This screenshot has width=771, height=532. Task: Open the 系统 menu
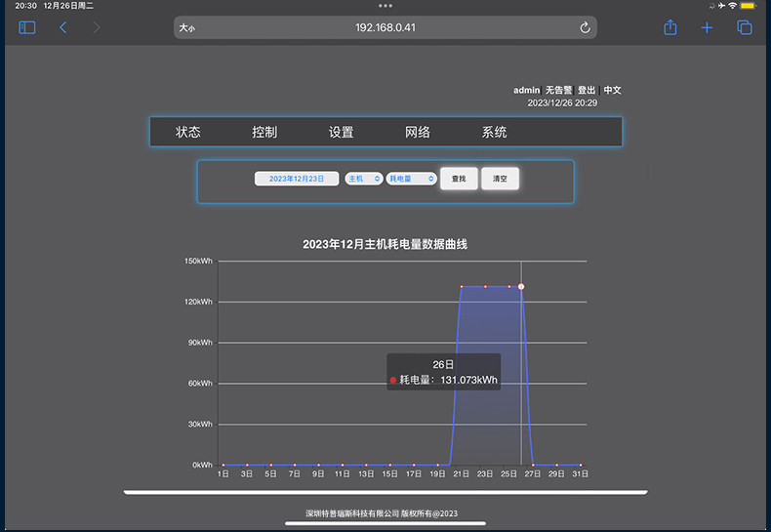494,133
